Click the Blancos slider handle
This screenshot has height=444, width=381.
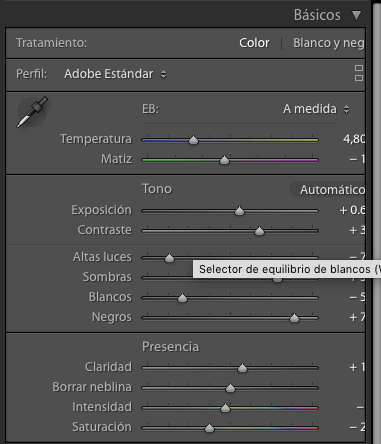tap(182, 298)
